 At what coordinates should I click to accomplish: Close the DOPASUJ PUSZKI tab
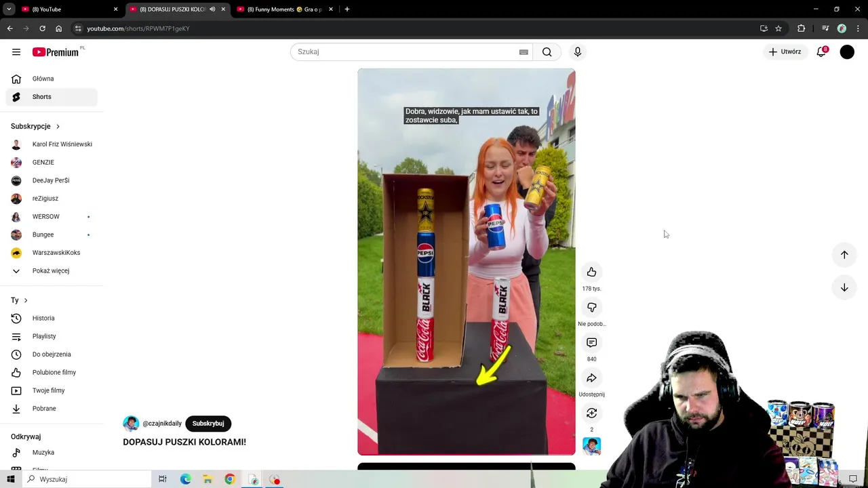tap(223, 9)
